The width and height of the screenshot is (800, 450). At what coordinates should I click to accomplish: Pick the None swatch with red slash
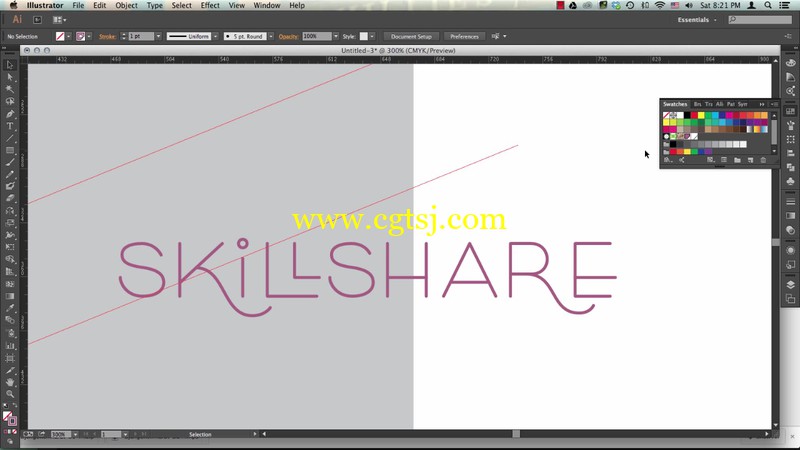(666, 116)
